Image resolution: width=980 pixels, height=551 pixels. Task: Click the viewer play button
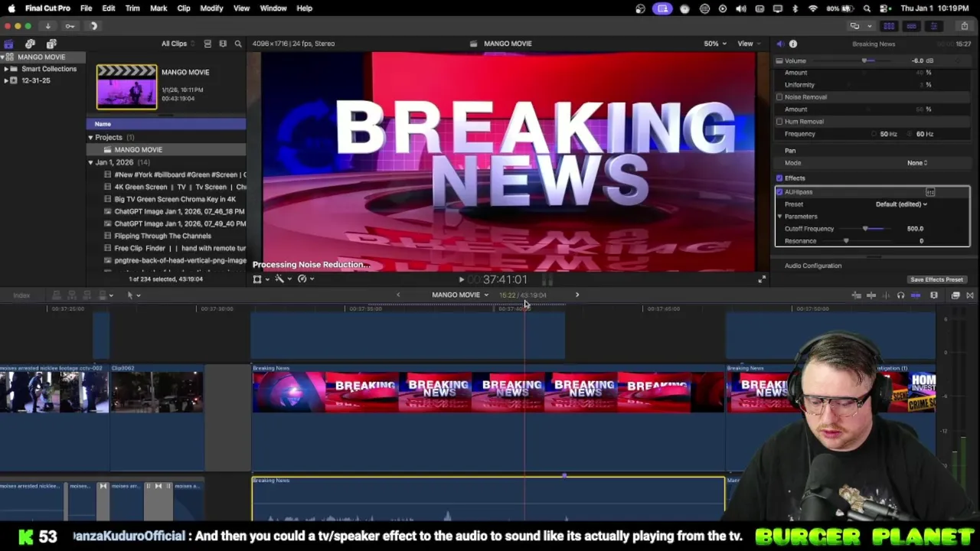pos(461,280)
